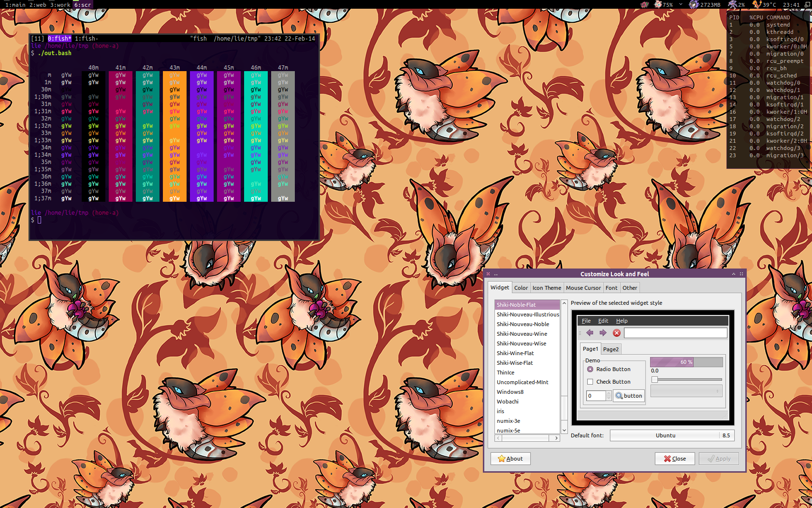The width and height of the screenshot is (812, 508).
Task: Select the iris theme
Action: point(527,411)
